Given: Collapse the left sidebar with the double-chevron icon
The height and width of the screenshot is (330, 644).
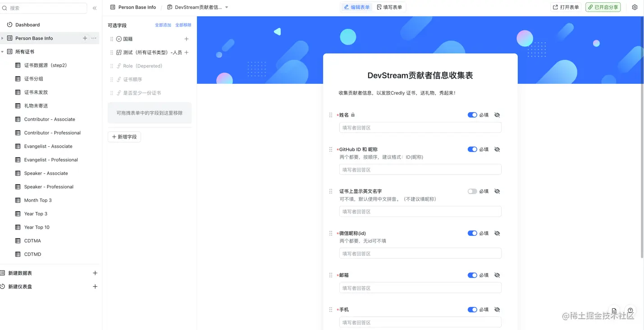Looking at the screenshot, I should pos(95,8).
